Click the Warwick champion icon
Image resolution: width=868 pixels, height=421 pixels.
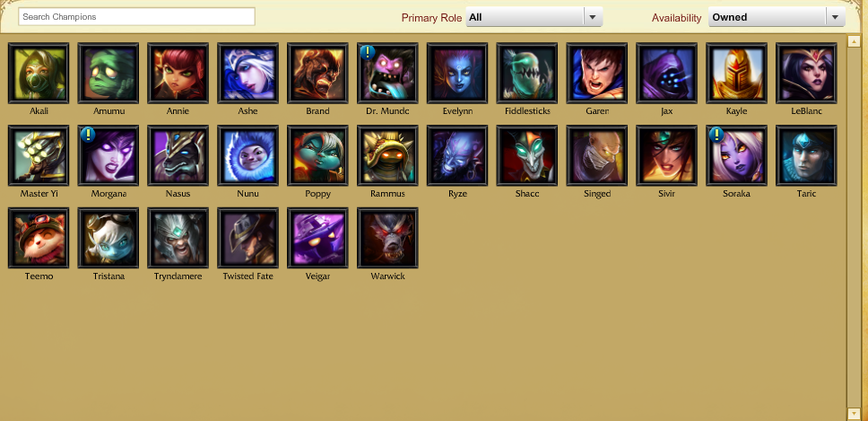tap(387, 238)
